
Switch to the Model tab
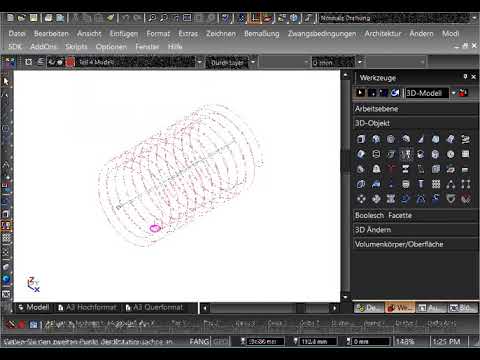point(33,307)
